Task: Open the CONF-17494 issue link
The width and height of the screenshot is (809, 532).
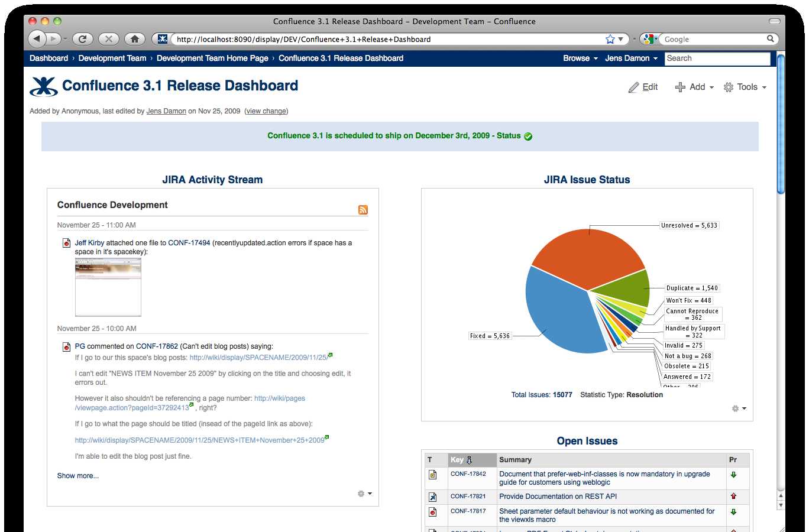Action: pos(189,243)
